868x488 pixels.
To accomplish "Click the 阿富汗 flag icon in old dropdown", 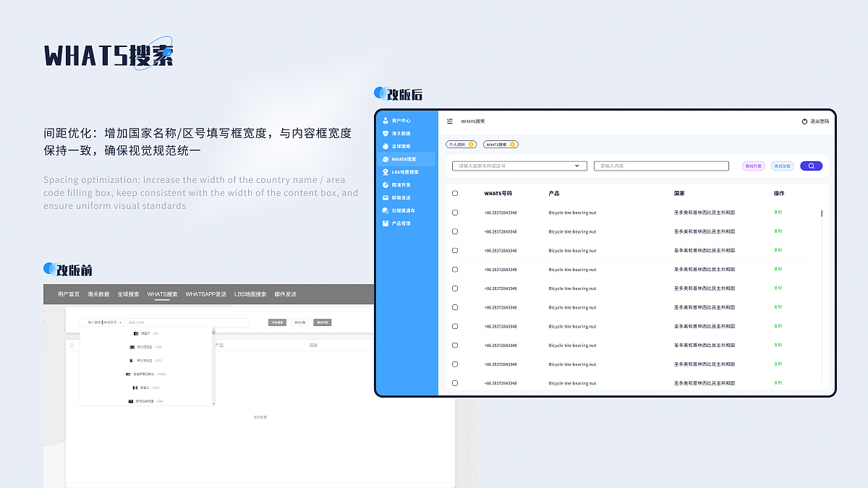I will click(x=135, y=333).
